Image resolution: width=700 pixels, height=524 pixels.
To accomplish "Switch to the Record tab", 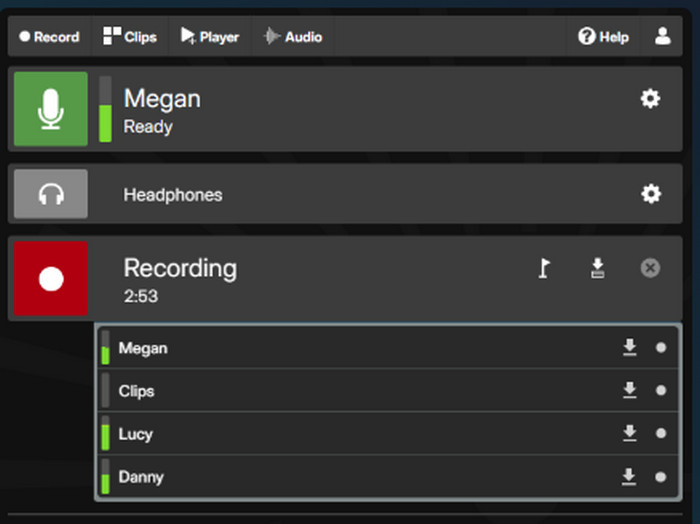I will (x=49, y=37).
